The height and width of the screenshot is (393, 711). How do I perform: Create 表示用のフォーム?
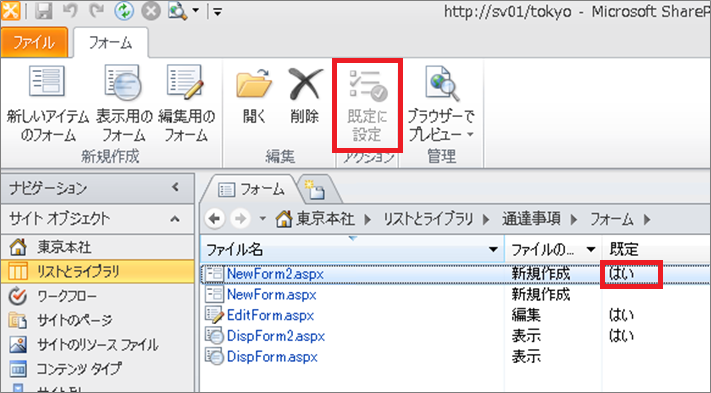(124, 104)
